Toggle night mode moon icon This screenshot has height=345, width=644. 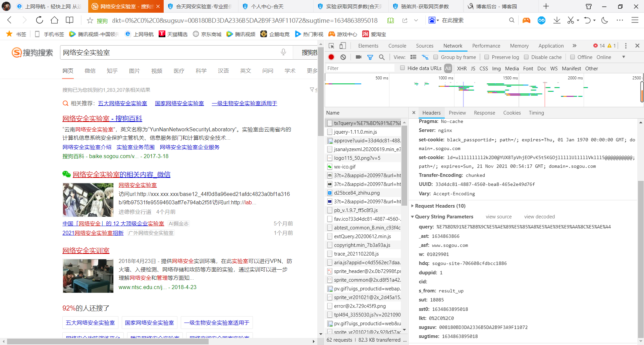[x=605, y=20]
